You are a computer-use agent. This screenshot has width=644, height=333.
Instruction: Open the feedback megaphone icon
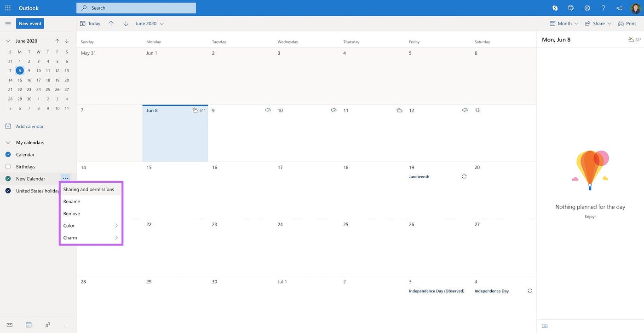click(619, 8)
